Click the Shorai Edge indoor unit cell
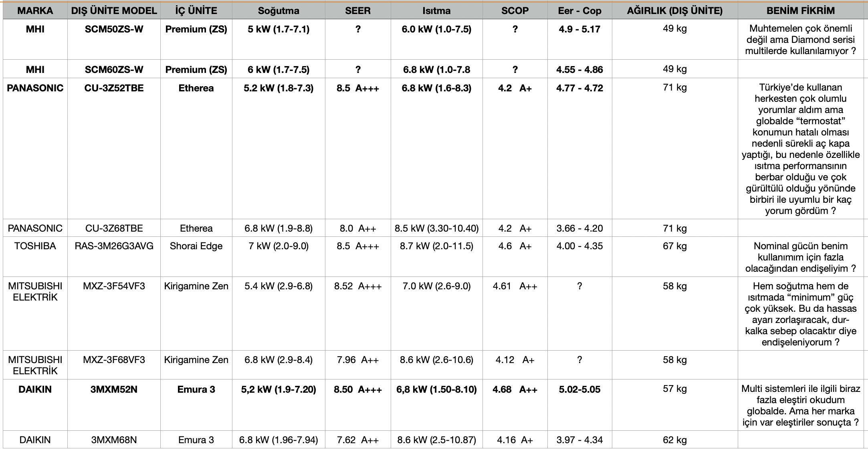This screenshot has width=868, height=452. [x=196, y=246]
